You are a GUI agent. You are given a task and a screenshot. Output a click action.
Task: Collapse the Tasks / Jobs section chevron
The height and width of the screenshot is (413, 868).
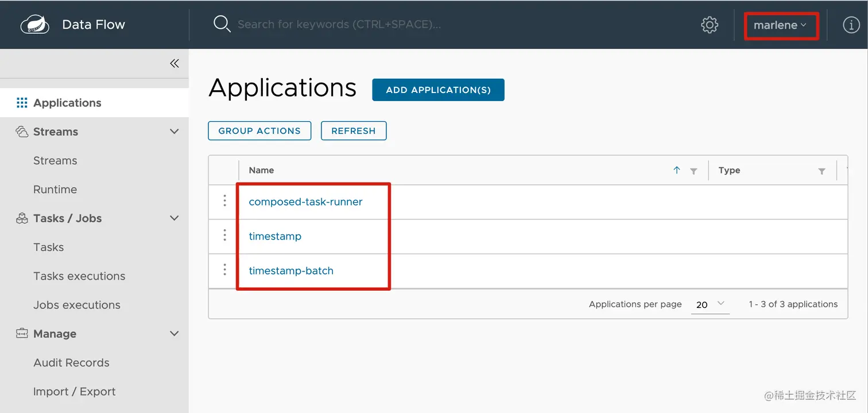[x=175, y=218]
